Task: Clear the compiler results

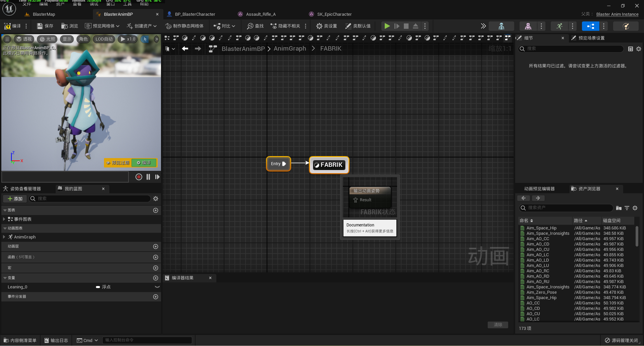Action: 498,325
